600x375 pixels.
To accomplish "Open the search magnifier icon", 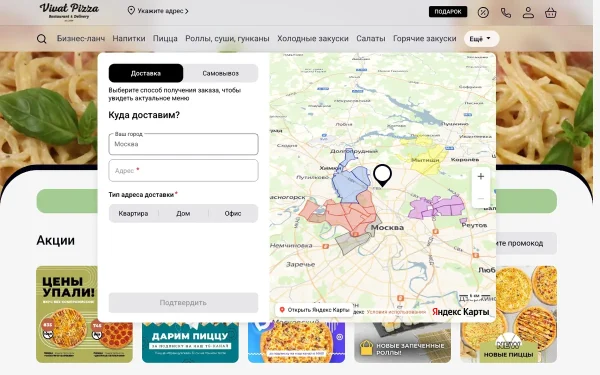I will click(42, 39).
